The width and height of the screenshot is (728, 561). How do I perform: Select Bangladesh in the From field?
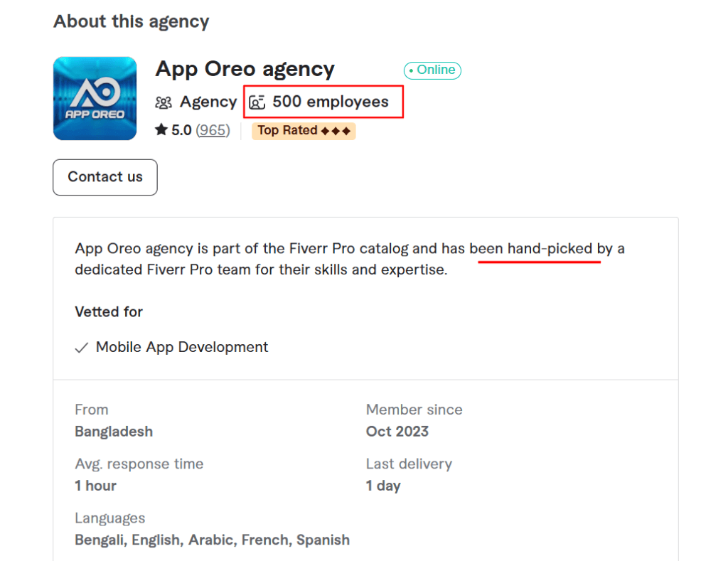click(x=114, y=432)
